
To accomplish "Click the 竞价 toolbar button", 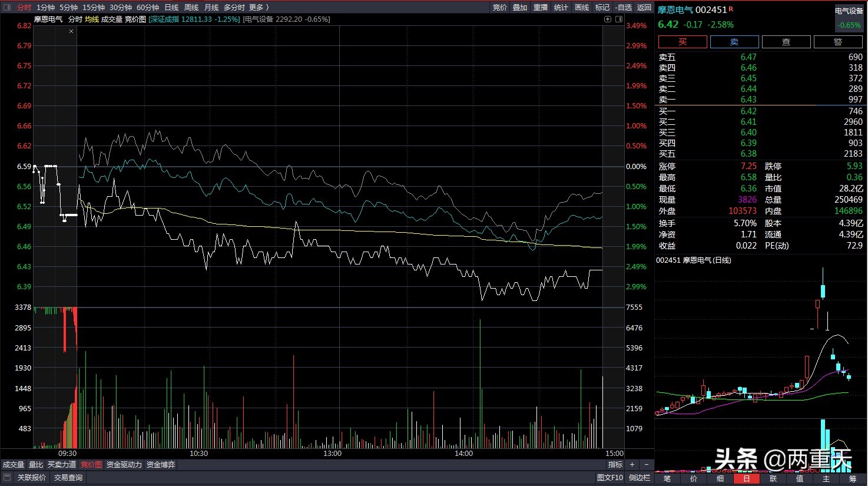I will coord(500,7).
